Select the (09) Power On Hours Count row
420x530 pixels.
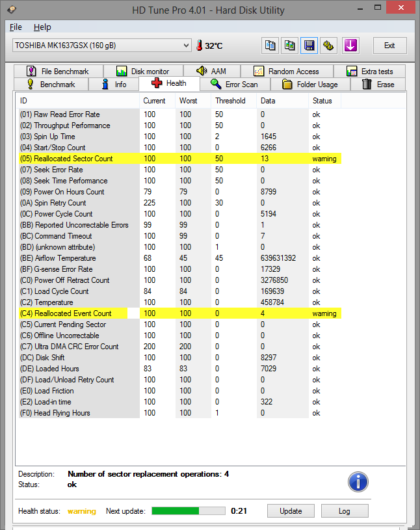[179, 192]
